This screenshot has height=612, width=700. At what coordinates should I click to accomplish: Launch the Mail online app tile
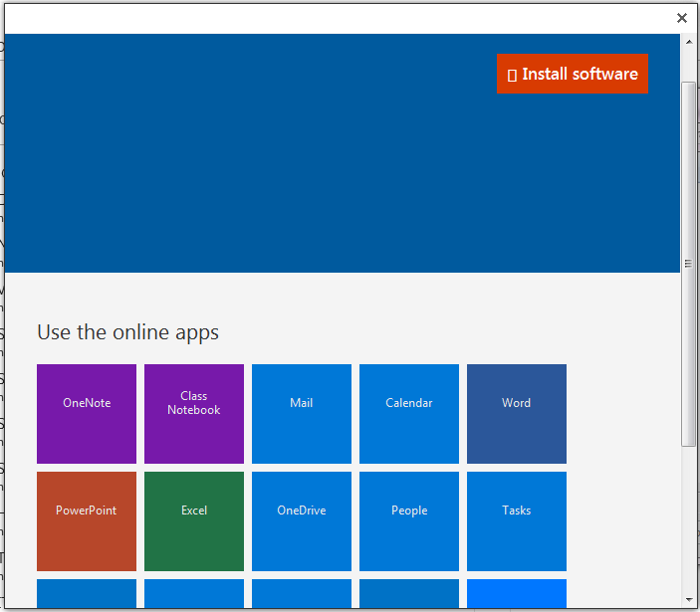(x=302, y=414)
